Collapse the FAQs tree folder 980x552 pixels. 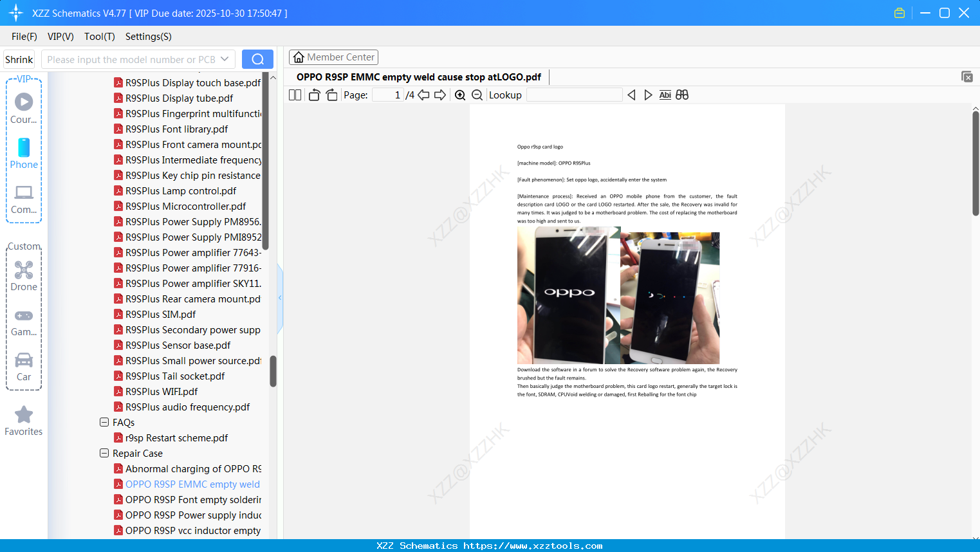(x=104, y=422)
